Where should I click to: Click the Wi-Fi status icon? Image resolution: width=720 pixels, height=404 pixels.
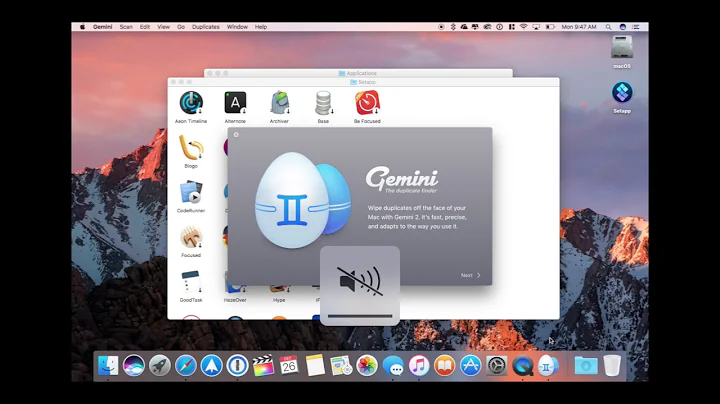523,27
